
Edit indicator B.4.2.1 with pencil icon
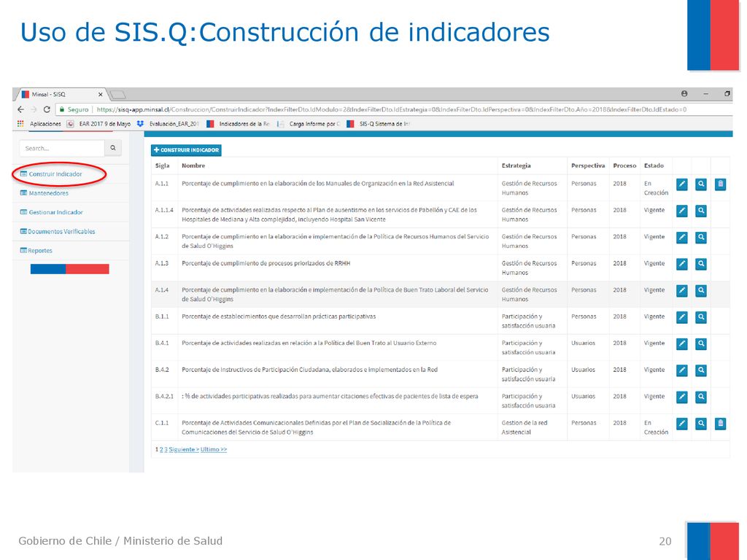[x=682, y=397]
